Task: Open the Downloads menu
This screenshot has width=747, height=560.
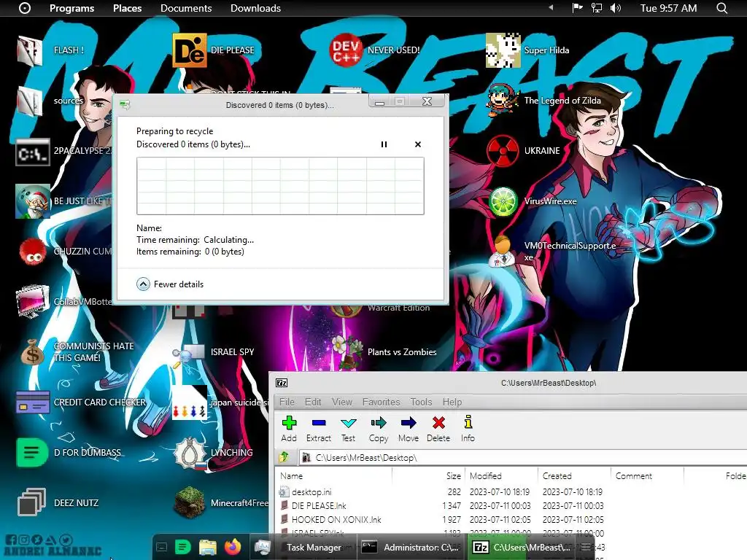Action: (255, 8)
